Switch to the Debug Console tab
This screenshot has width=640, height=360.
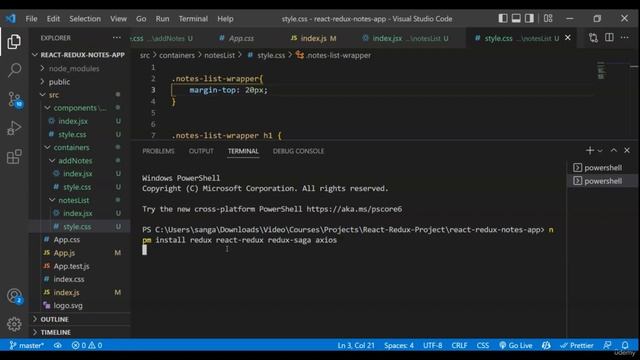click(298, 151)
